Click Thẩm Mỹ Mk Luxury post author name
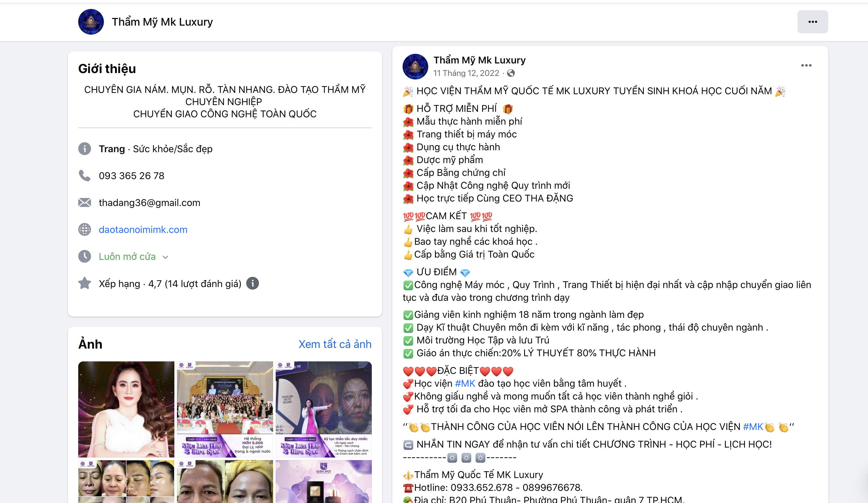This screenshot has width=868, height=503. 479,60
